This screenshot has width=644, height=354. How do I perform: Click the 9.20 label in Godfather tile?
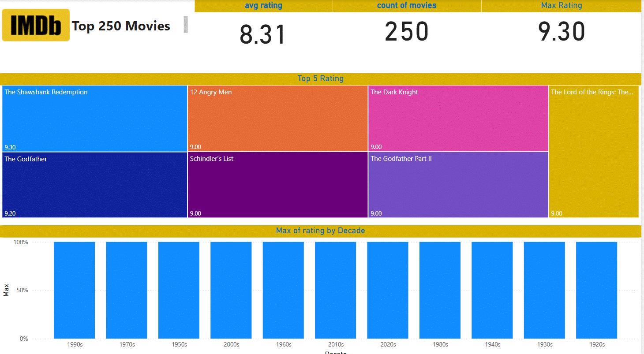10,213
